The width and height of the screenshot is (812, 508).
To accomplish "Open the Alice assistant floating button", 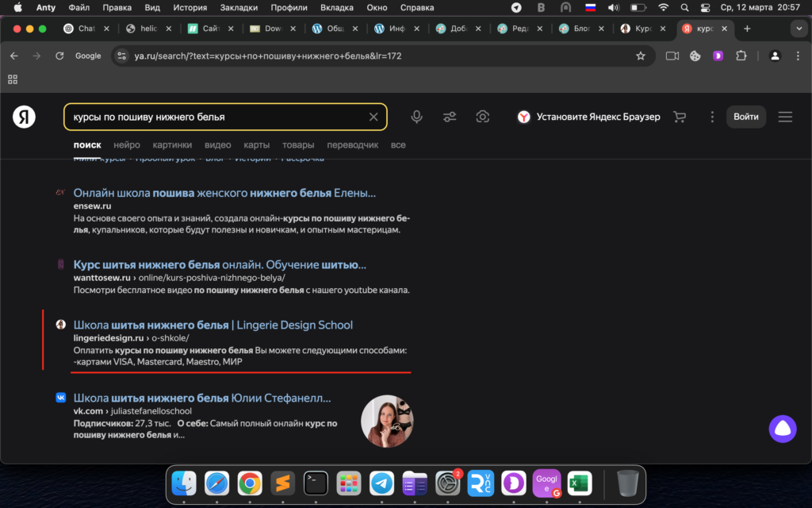I will click(783, 429).
